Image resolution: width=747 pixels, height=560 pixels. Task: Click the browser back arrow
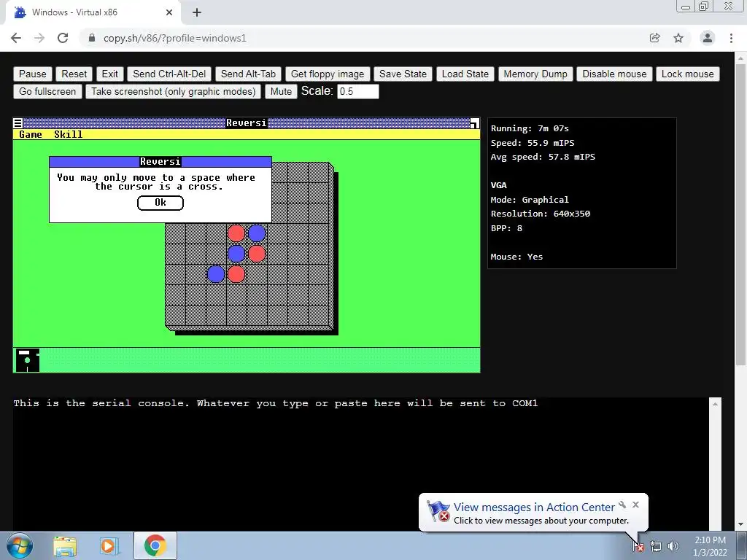click(x=16, y=38)
